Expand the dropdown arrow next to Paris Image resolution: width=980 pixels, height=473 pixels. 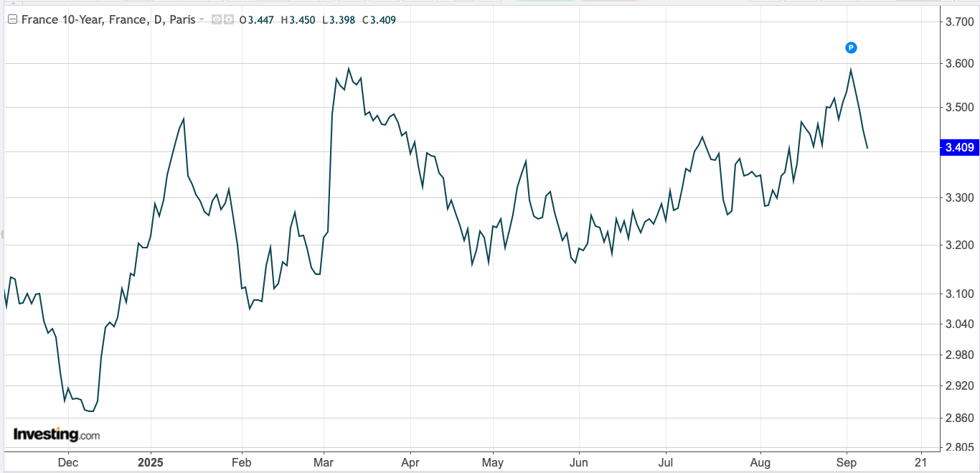coord(202,20)
